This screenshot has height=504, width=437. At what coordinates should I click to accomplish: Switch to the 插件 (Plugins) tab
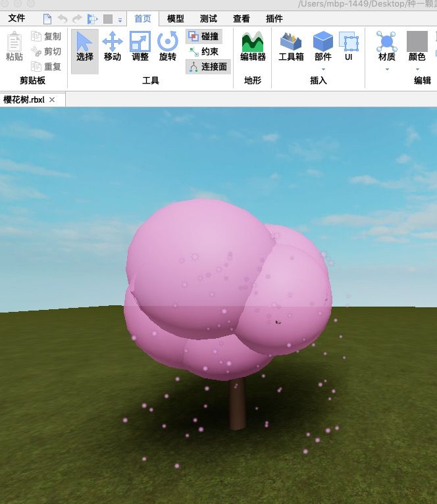coord(274,18)
